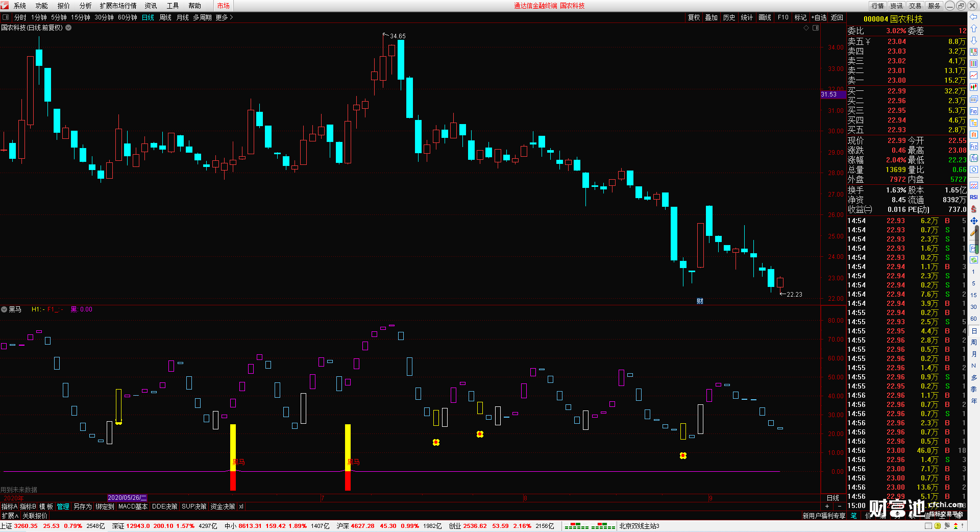The height and width of the screenshot is (532, 980).
Task: Open the chart title dropdown next to 国农科技(日线 前复权)
Action: [68, 28]
